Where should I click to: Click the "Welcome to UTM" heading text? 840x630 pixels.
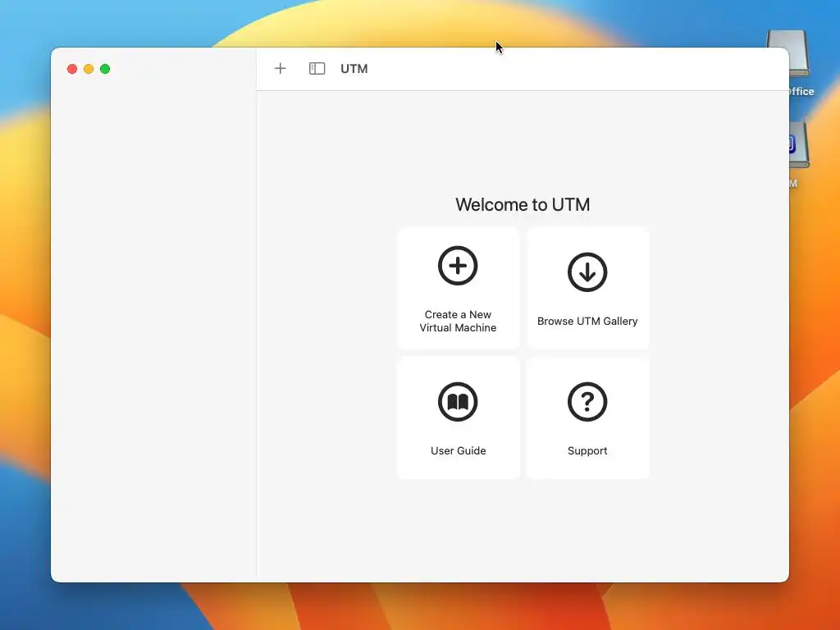(x=523, y=204)
